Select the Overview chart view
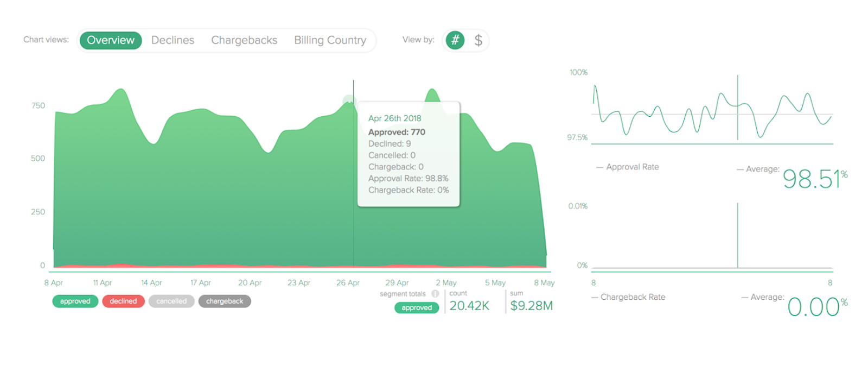 tap(111, 40)
